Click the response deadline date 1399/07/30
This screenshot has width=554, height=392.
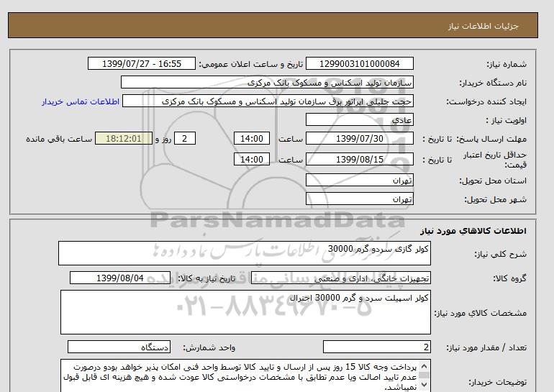coord(359,138)
